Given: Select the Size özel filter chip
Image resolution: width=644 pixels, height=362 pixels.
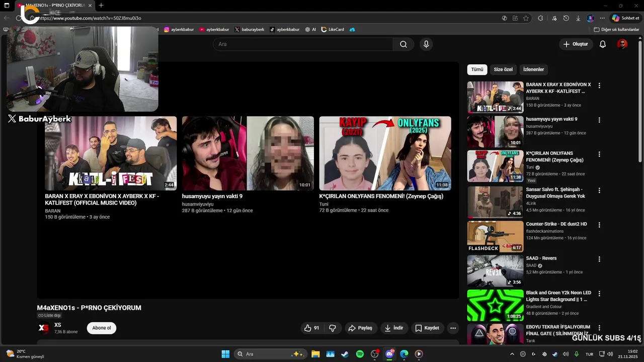Looking at the screenshot, I should 503,69.
